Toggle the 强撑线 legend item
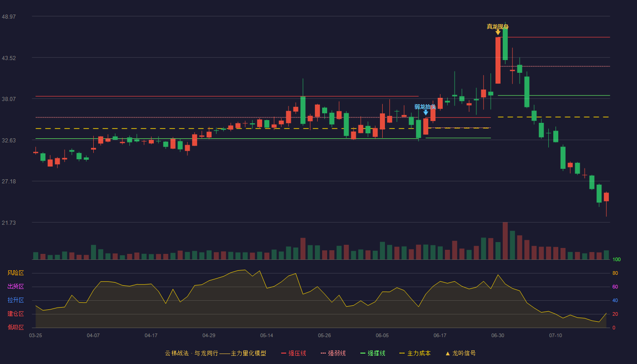The width and height of the screenshot is (637, 364). click(373, 353)
